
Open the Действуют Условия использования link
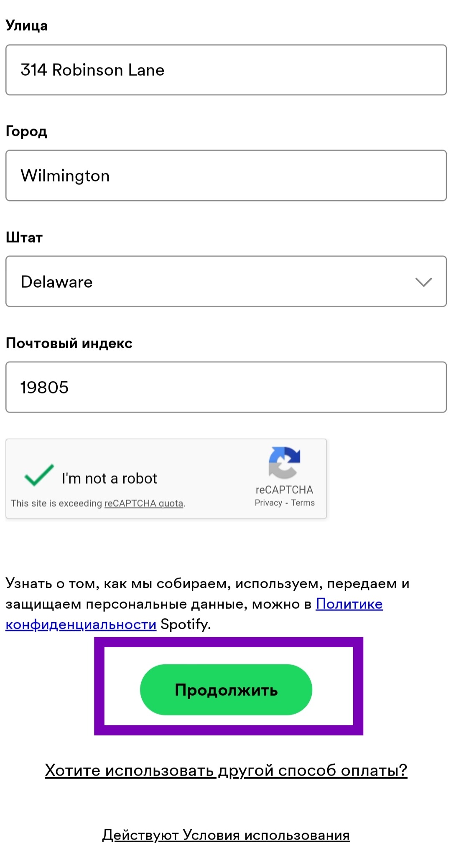pos(226,835)
